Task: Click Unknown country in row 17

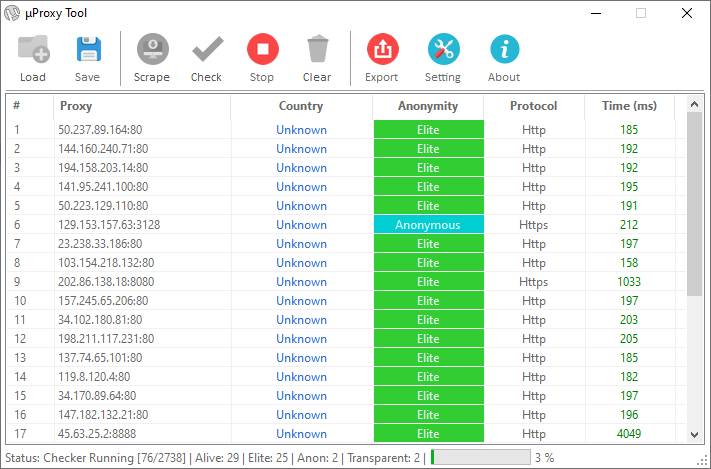Action: [302, 435]
